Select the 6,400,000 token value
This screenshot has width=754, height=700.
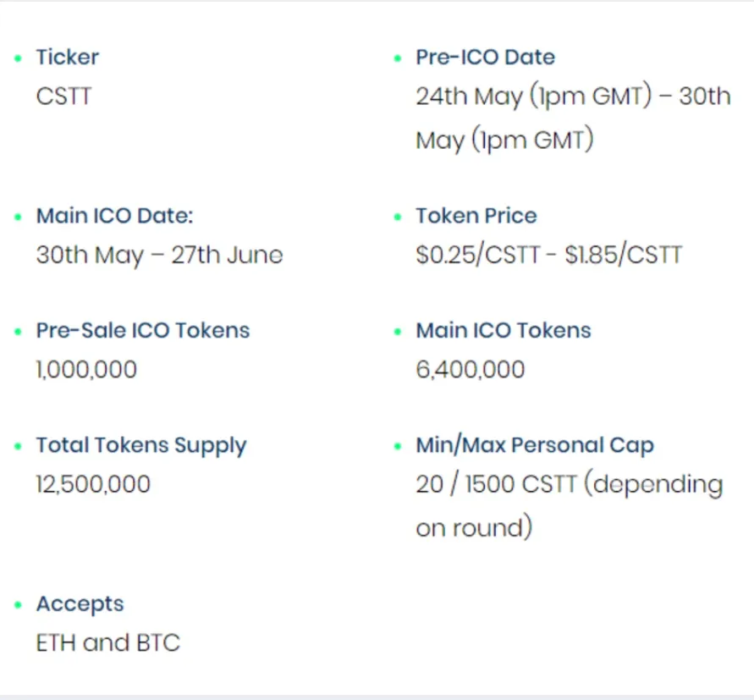click(471, 370)
